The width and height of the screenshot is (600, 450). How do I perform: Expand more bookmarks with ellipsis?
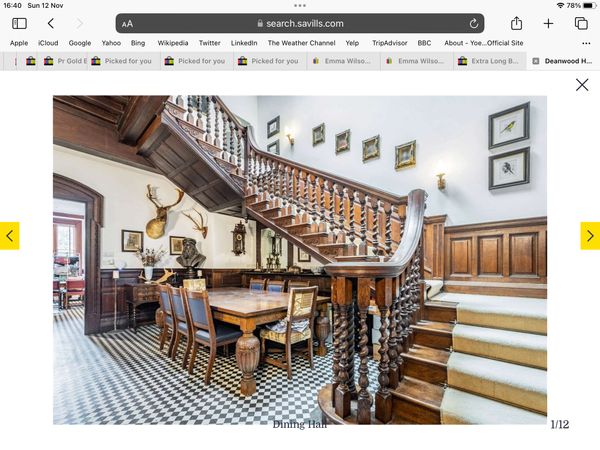(x=586, y=43)
